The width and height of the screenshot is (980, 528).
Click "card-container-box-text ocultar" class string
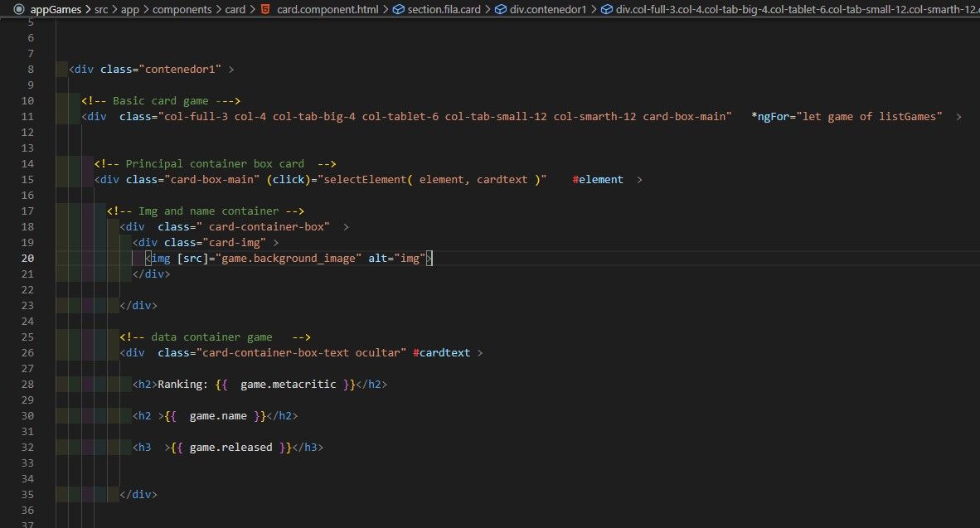301,352
